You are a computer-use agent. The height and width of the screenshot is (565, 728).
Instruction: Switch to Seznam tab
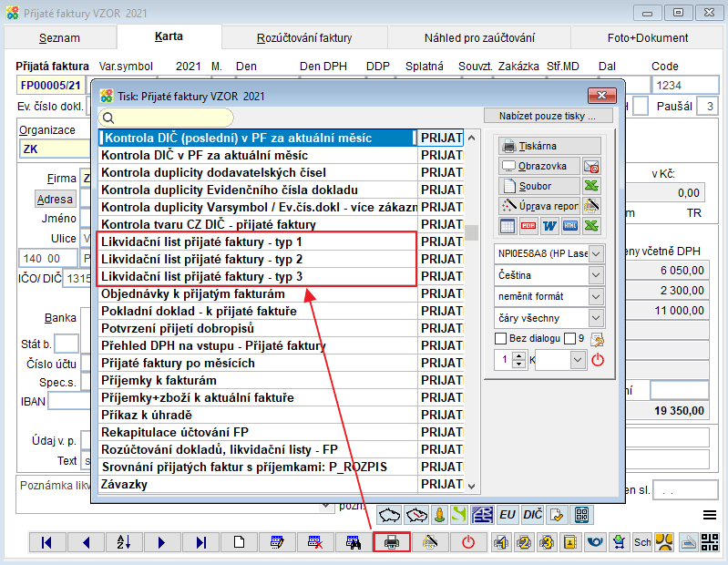(59, 37)
